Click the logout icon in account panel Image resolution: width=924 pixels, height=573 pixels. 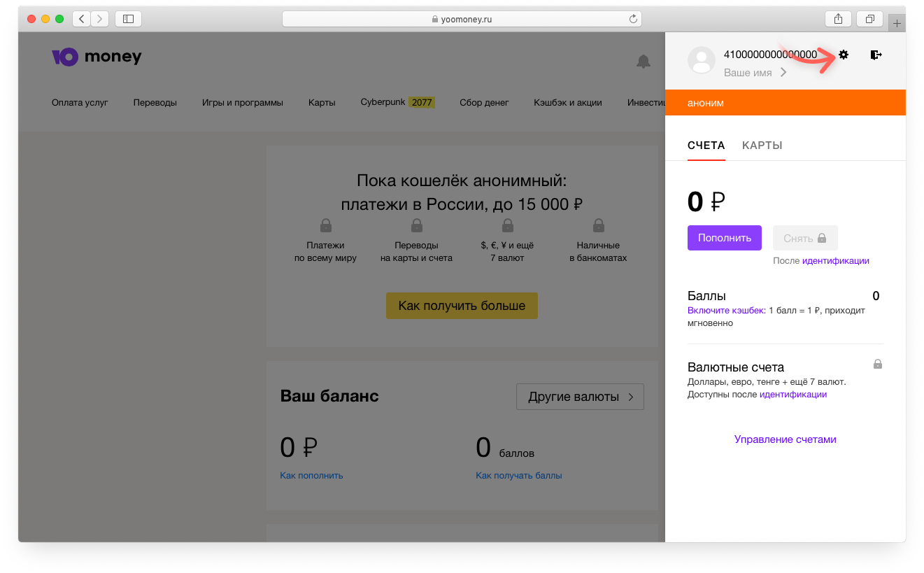(876, 55)
